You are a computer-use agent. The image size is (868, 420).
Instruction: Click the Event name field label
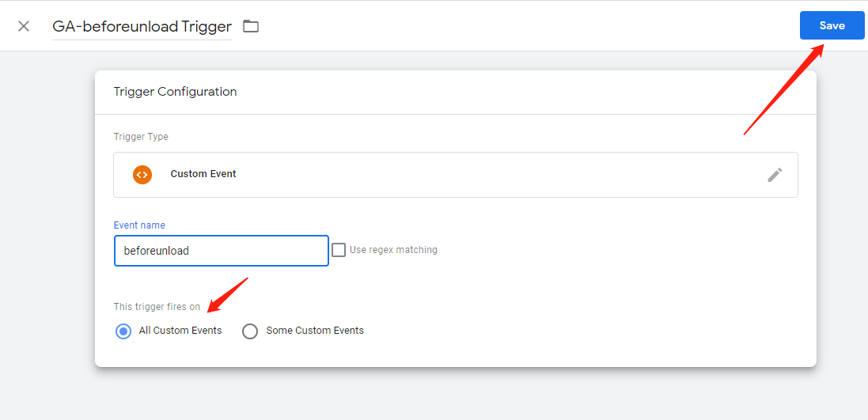(139, 225)
